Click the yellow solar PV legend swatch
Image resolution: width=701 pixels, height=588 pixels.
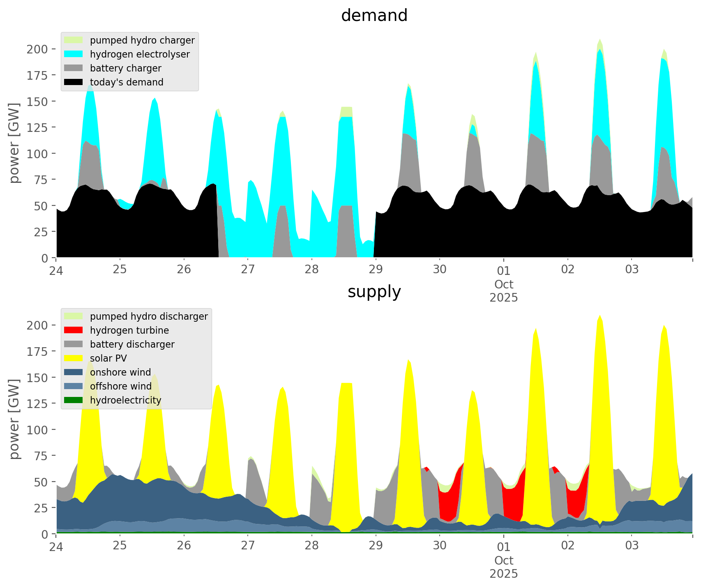tap(74, 358)
